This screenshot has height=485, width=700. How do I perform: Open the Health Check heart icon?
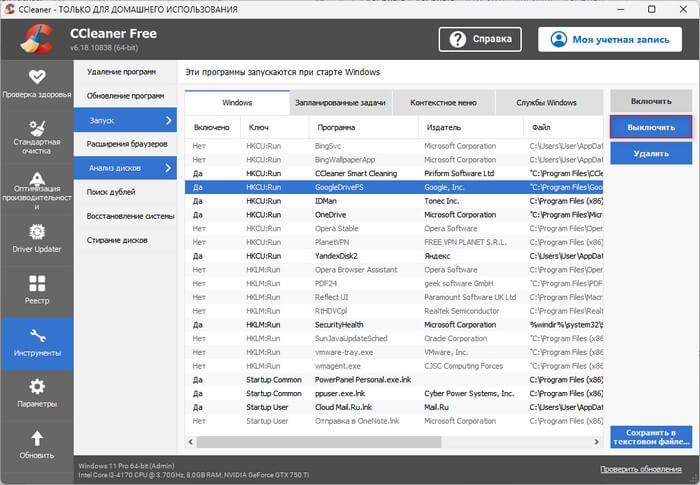pos(36,76)
